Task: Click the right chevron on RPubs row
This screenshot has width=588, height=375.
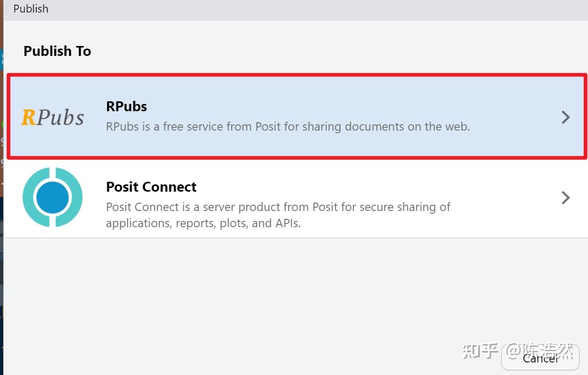Action: (565, 117)
